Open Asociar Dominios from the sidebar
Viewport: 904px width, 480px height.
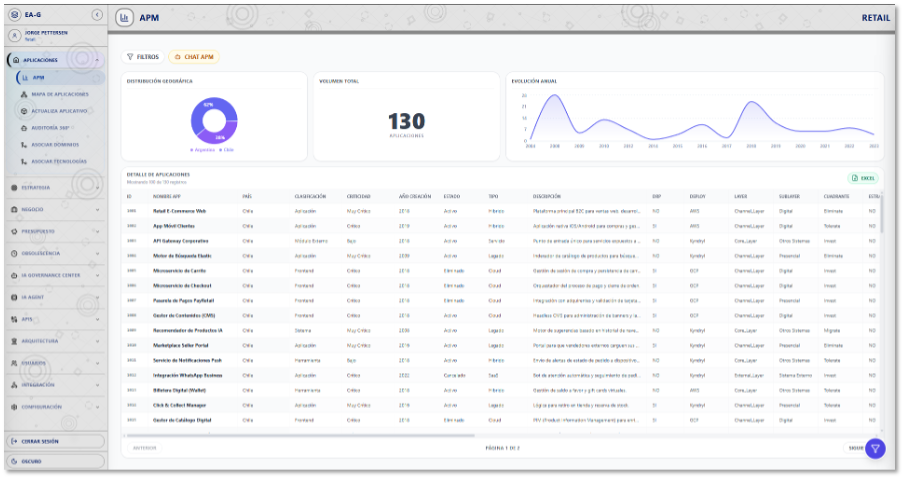[x=56, y=144]
